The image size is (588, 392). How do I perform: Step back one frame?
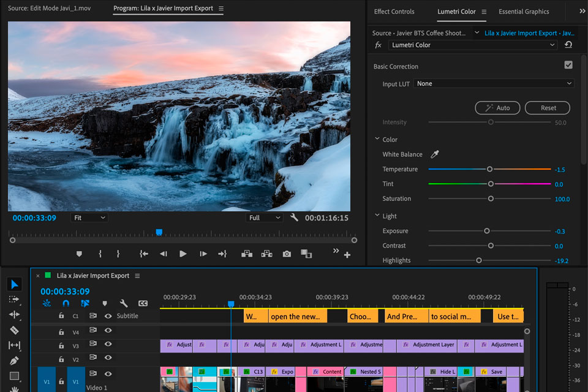click(x=163, y=254)
